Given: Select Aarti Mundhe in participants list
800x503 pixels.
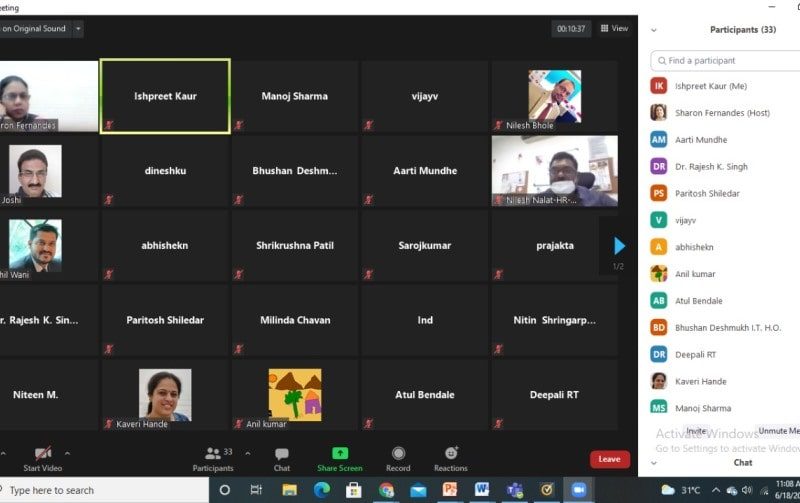Looking at the screenshot, I should click(x=701, y=140).
